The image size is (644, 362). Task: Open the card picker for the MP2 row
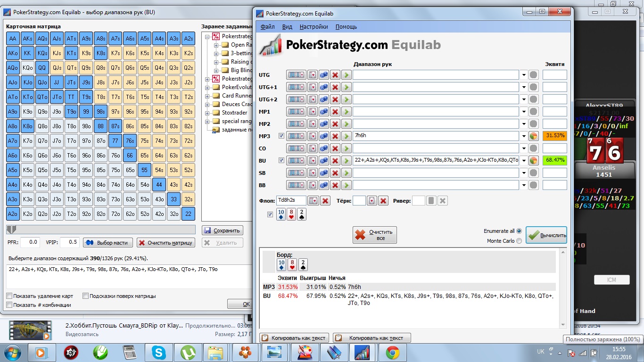tap(312, 124)
